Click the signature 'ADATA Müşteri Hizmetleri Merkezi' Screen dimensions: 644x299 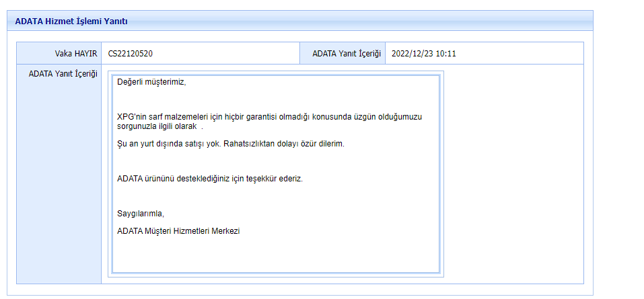pyautogui.click(x=178, y=231)
